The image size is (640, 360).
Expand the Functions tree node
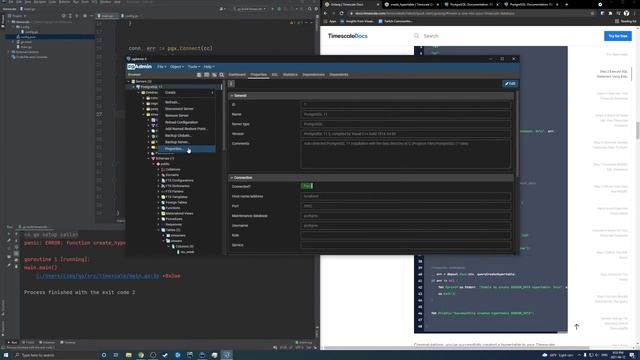pos(158,208)
